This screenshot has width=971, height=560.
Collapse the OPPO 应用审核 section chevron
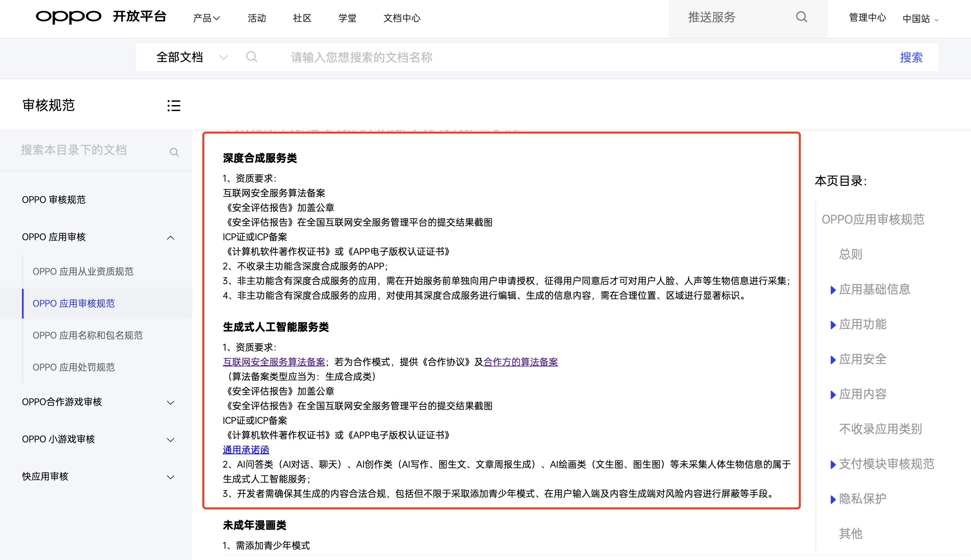170,237
